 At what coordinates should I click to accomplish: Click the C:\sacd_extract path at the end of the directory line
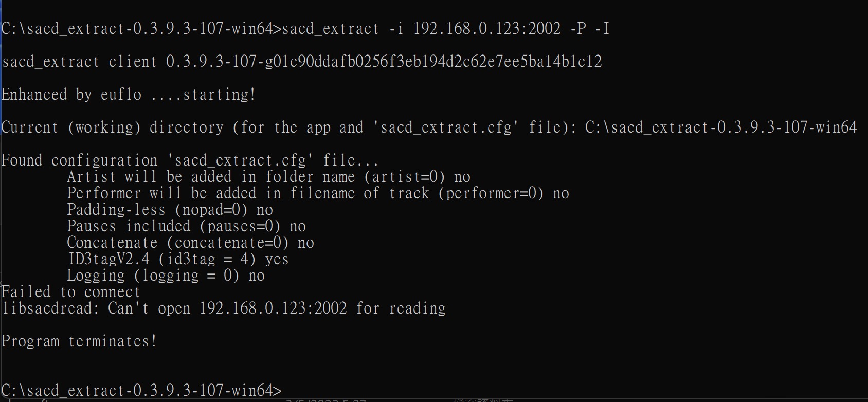pyautogui.click(x=721, y=127)
